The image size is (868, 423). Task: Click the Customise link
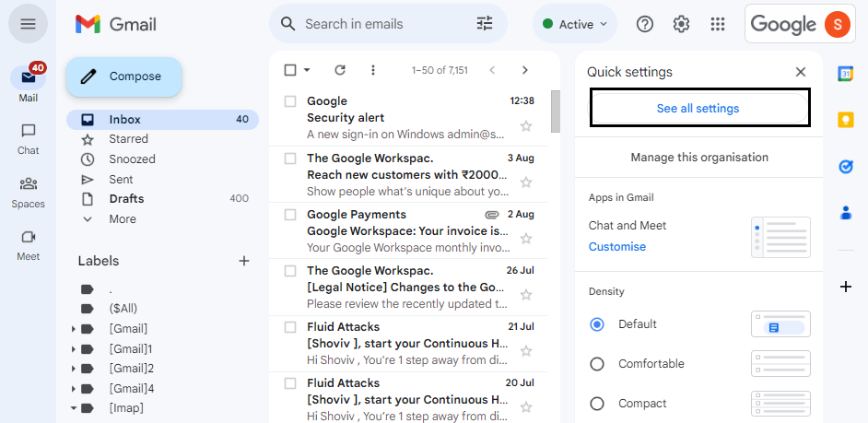click(x=617, y=247)
